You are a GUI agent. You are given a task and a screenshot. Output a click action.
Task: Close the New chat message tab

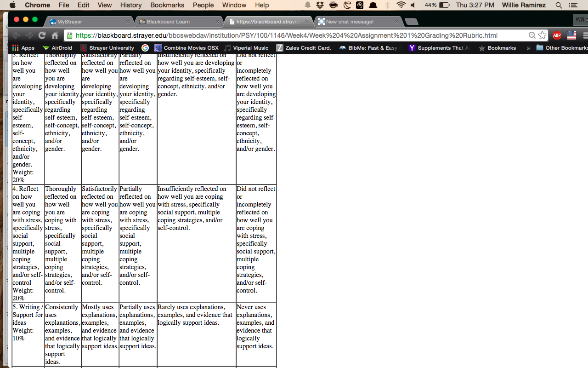pos(396,22)
